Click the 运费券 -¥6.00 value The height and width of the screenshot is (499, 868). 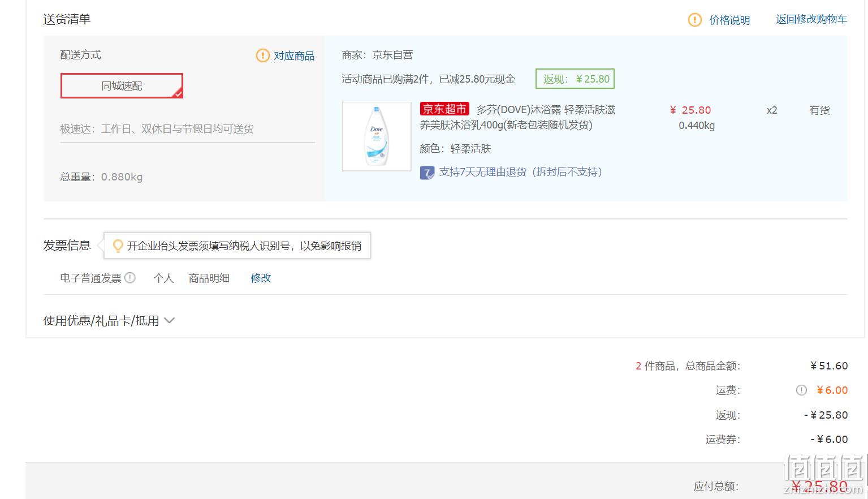[x=829, y=440]
